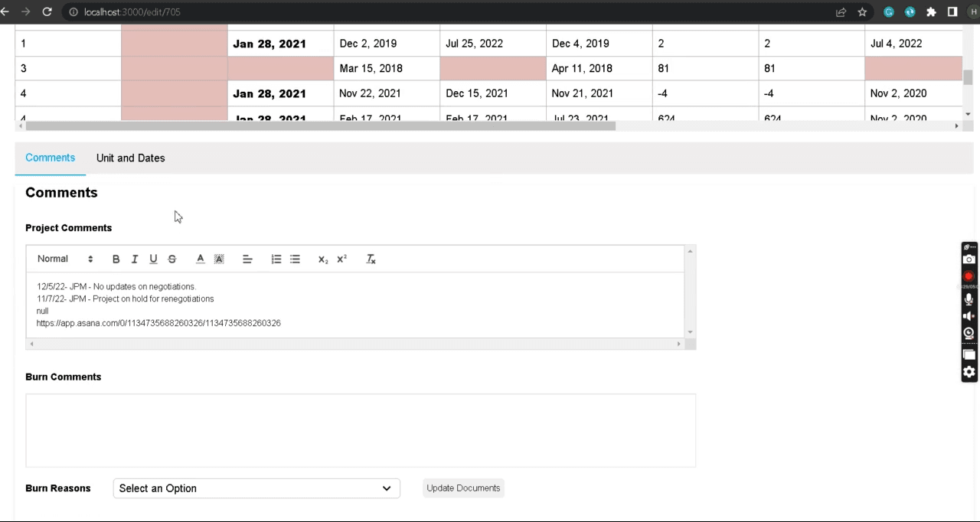This screenshot has width=980, height=522.
Task: Toggle bold formatting in Project Comments editor
Action: (116, 259)
